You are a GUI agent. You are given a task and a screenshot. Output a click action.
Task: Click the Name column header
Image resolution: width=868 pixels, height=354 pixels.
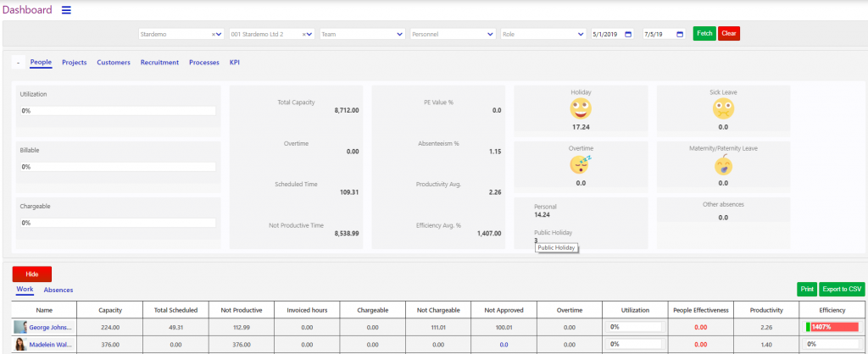coord(44,310)
